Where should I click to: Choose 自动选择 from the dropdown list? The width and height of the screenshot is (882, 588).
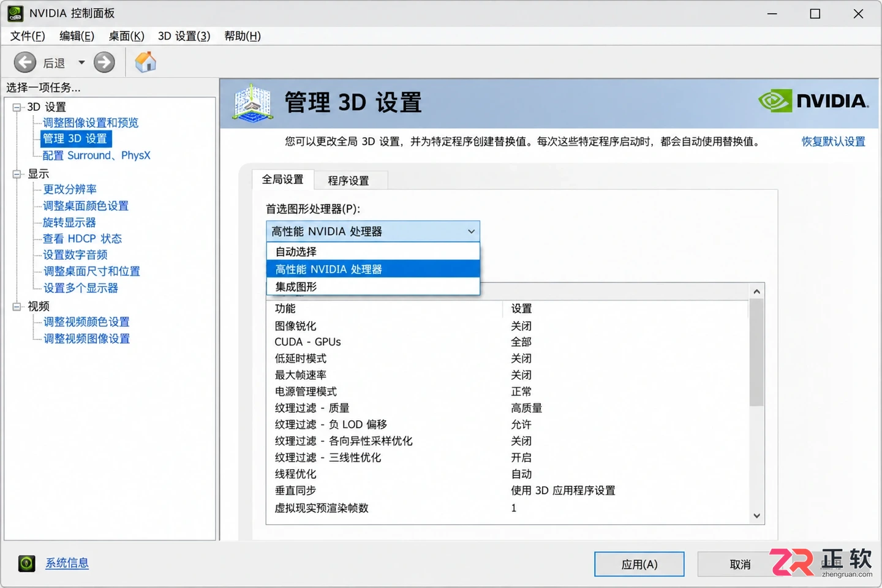373,252
